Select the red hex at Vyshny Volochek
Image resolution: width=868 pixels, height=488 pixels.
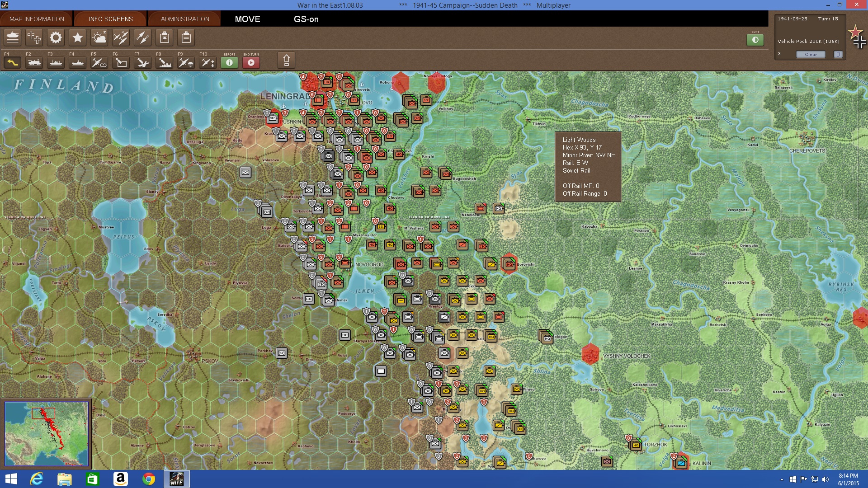point(590,354)
